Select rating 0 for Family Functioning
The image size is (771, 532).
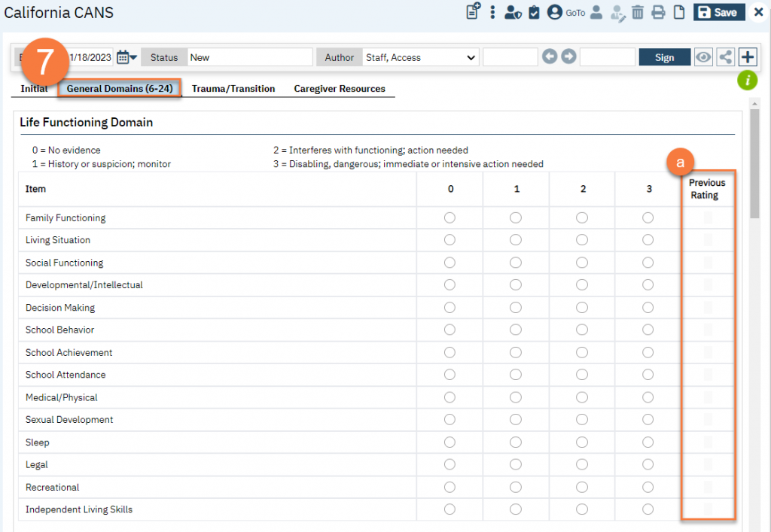pyautogui.click(x=450, y=218)
